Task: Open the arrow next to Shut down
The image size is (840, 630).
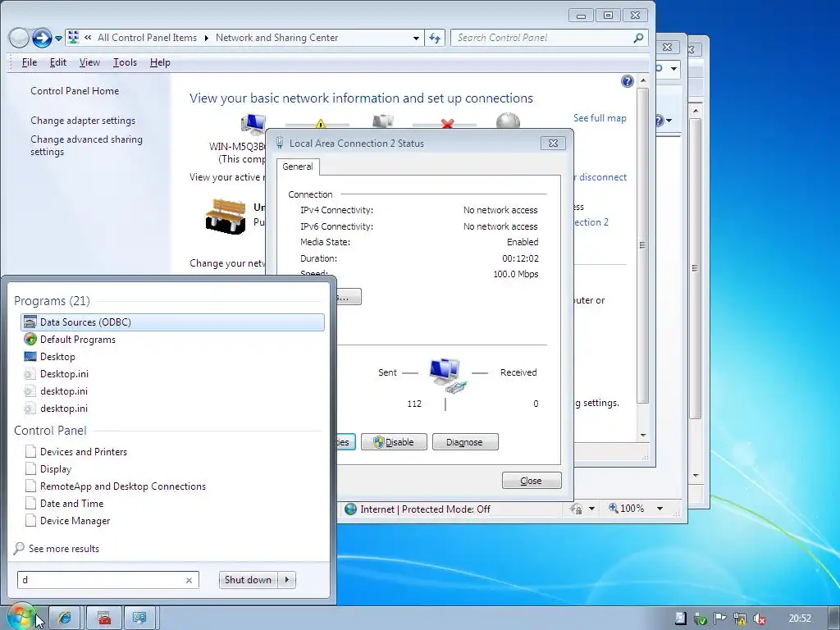Action: point(287,580)
